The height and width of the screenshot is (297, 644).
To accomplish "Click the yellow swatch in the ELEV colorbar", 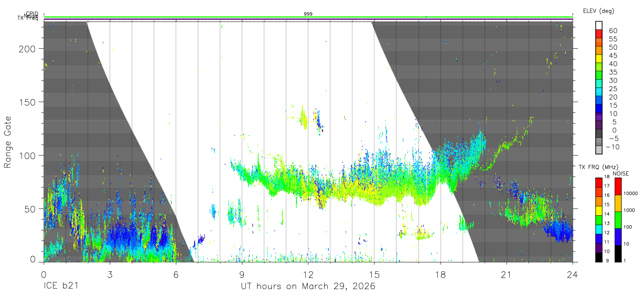I will (599, 59).
